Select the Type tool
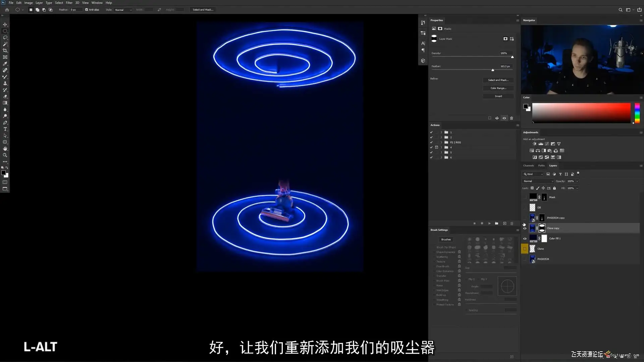The width and height of the screenshot is (644, 362). [x=5, y=129]
